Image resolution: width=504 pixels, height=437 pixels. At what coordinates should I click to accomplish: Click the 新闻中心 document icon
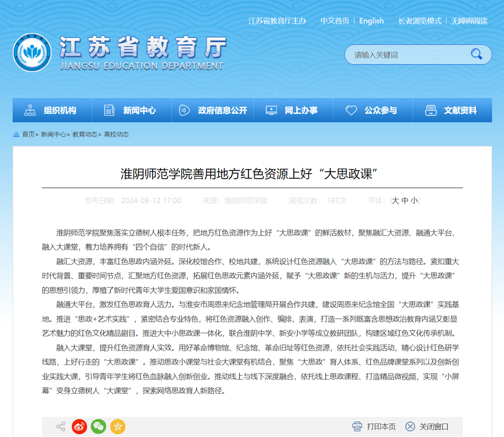109,110
